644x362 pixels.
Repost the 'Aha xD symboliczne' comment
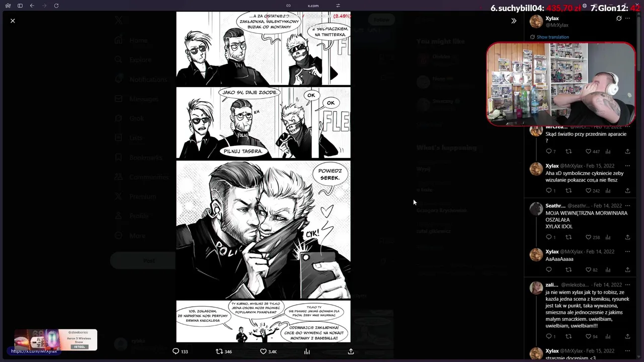pyautogui.click(x=569, y=191)
